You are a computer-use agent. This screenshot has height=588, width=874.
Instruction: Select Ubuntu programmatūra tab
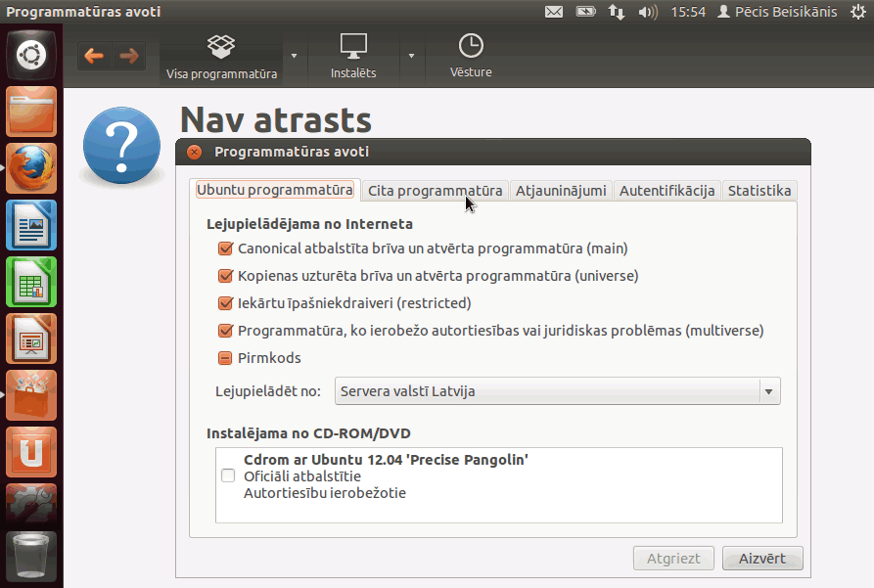pyautogui.click(x=275, y=190)
